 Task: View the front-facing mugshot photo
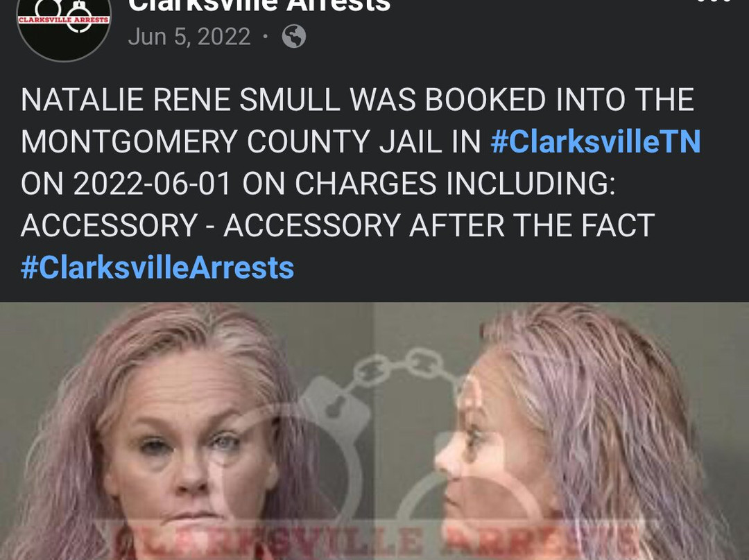(x=187, y=431)
